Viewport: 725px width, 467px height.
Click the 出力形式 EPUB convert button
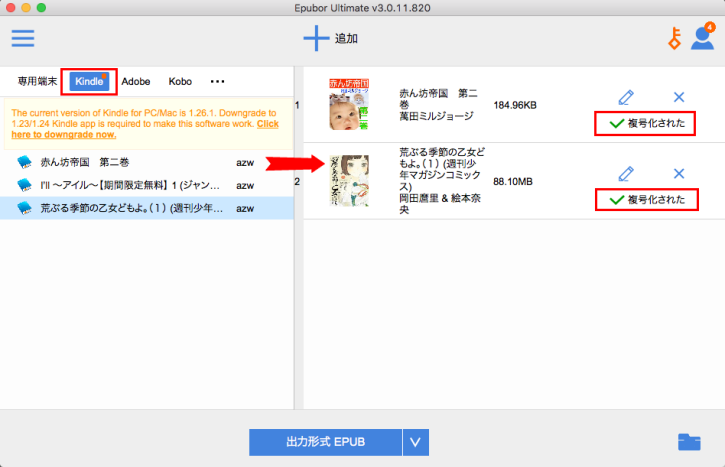(326, 442)
